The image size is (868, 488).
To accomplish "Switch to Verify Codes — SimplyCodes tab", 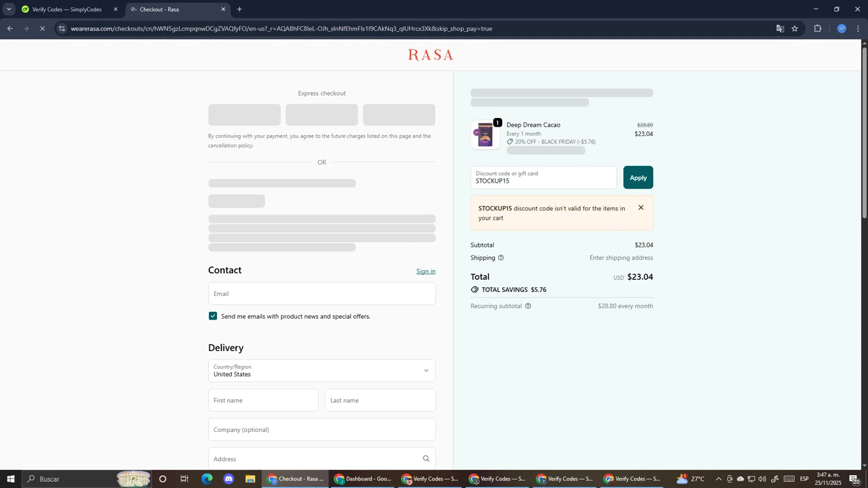I will 69,9.
